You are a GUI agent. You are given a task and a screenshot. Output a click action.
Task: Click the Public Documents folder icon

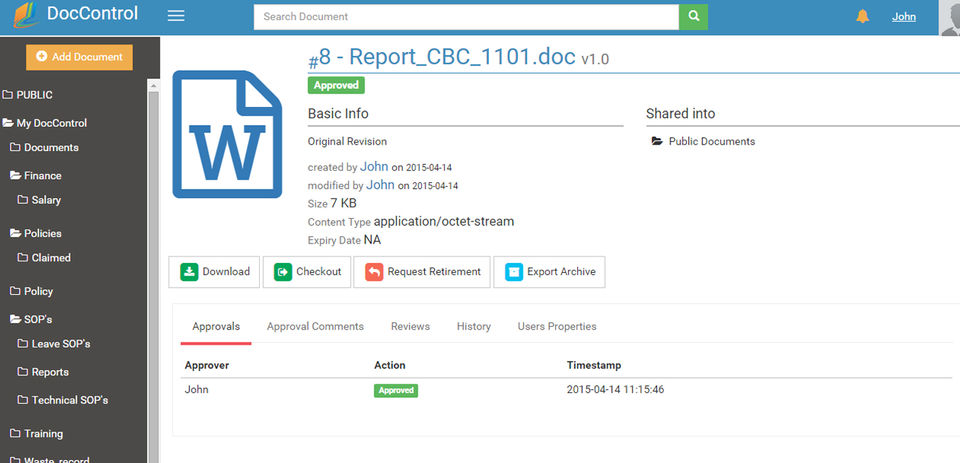[x=657, y=141]
